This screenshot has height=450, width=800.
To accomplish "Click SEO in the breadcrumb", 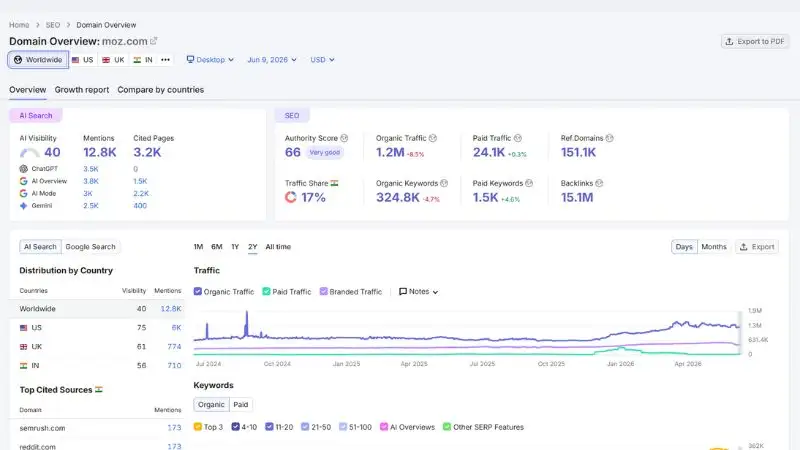I will click(53, 25).
